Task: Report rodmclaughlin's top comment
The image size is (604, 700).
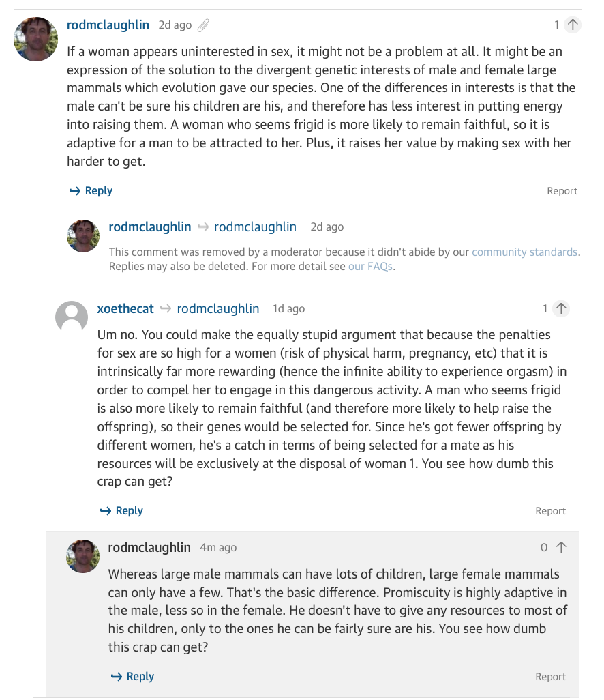Action: [562, 191]
